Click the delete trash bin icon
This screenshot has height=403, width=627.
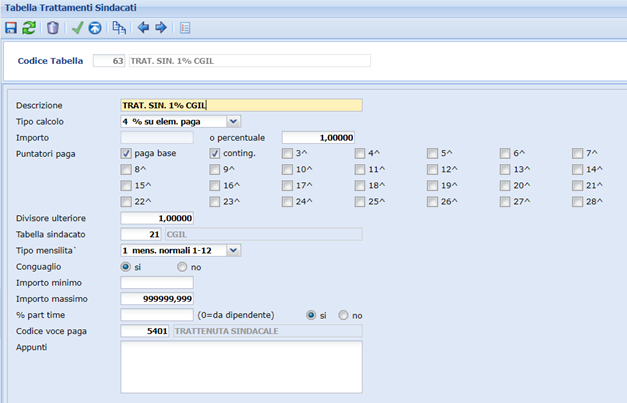53,28
